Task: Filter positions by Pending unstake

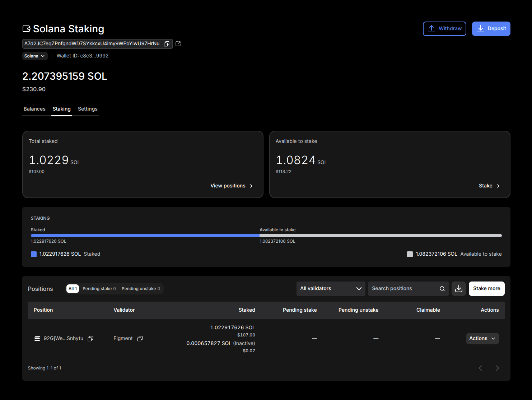Action: point(141,289)
